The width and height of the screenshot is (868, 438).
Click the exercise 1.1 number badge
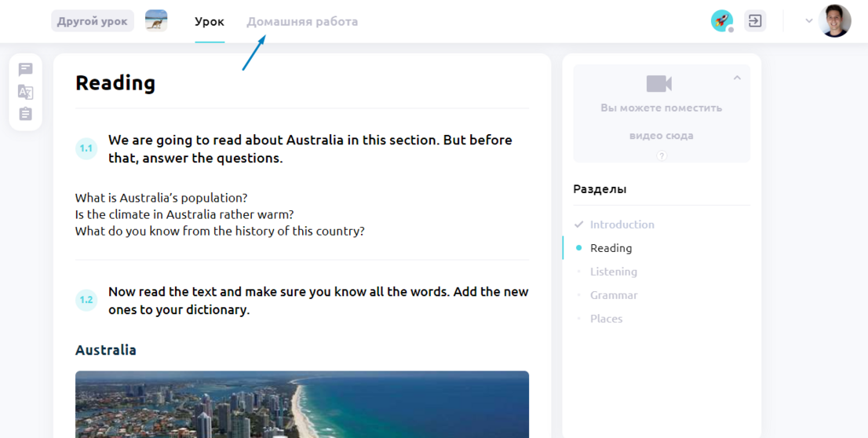coord(86,148)
